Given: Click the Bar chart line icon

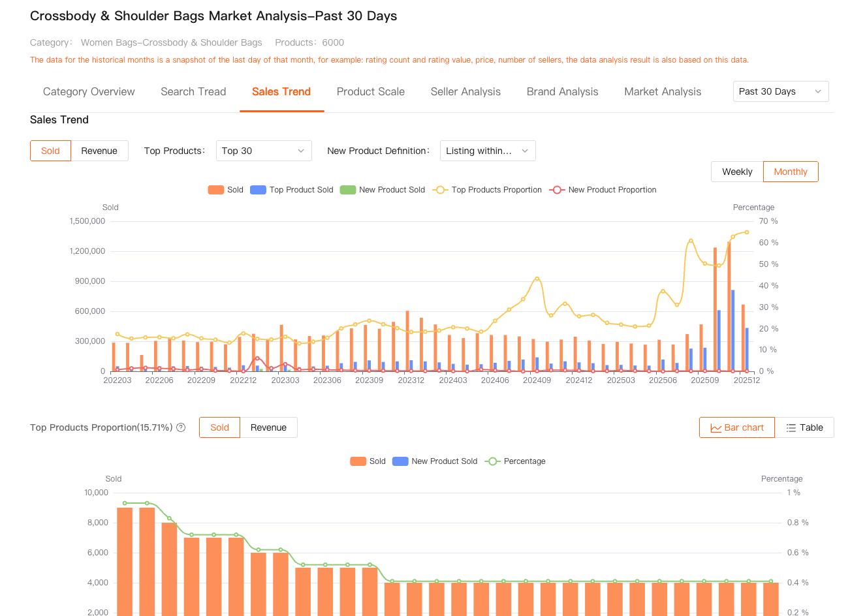Looking at the screenshot, I should click(x=716, y=428).
